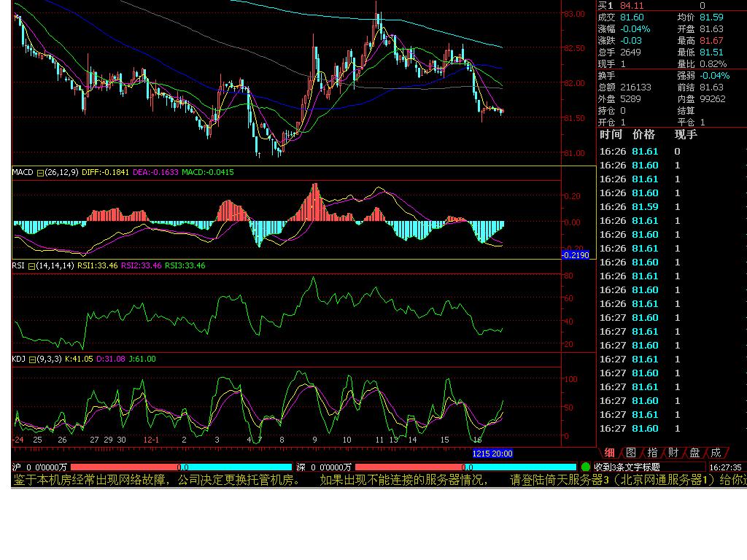Image resolution: width=747 pixels, height=560 pixels.
Task: Switch to the 盘 tab
Action: (694, 452)
